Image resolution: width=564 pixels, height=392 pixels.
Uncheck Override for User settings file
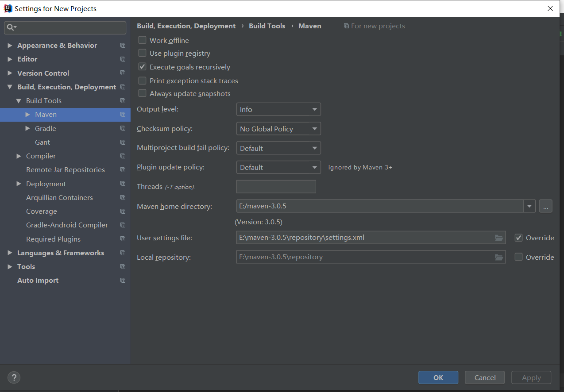pyautogui.click(x=518, y=238)
